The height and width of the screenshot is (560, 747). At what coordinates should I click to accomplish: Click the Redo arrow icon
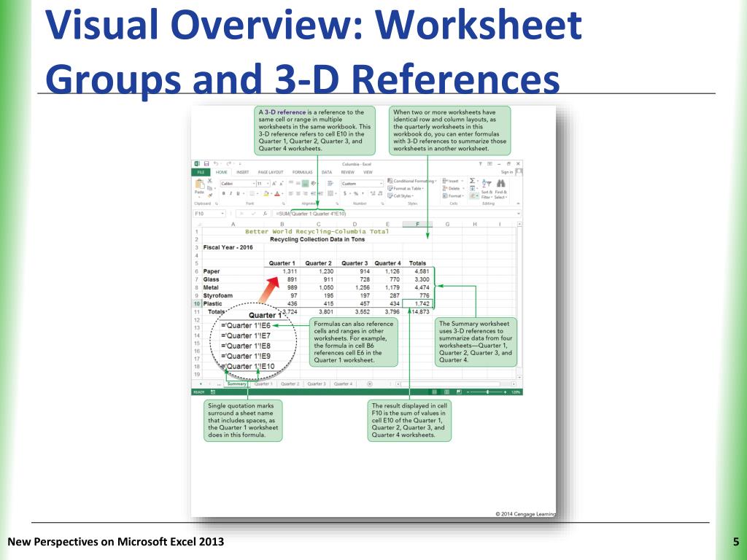pyautogui.click(x=228, y=164)
